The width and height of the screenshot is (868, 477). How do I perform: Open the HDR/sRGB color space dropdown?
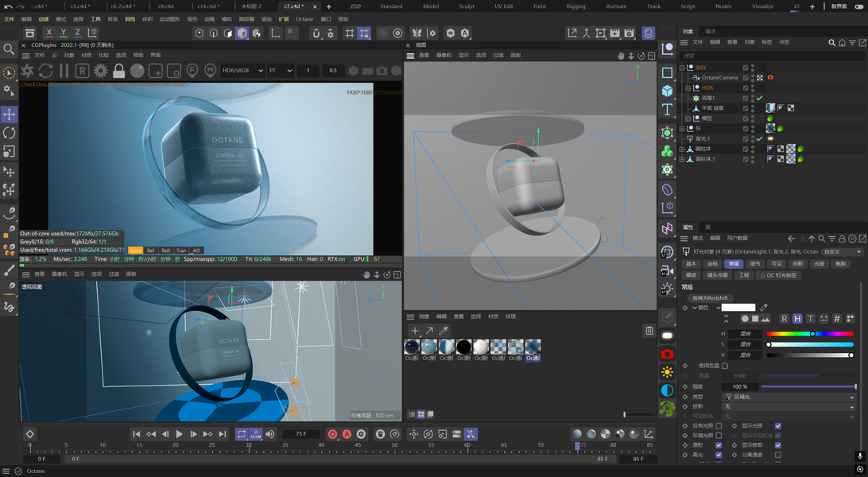point(242,71)
